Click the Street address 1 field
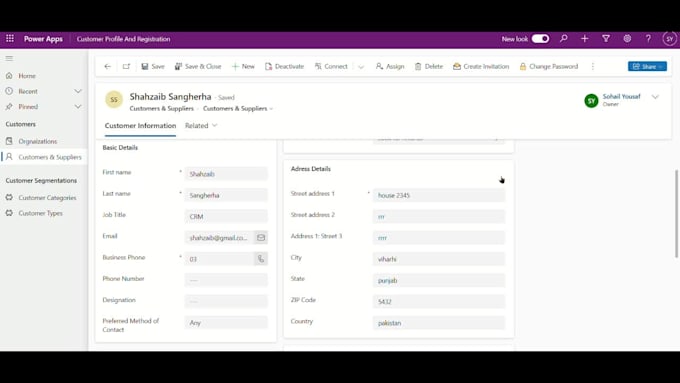Screen dimensions: 680x383 (439, 195)
